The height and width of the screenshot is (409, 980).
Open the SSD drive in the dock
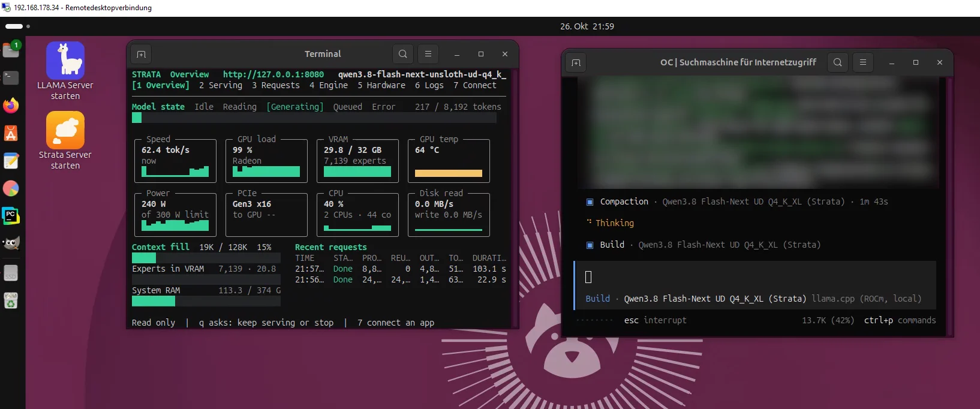click(11, 273)
